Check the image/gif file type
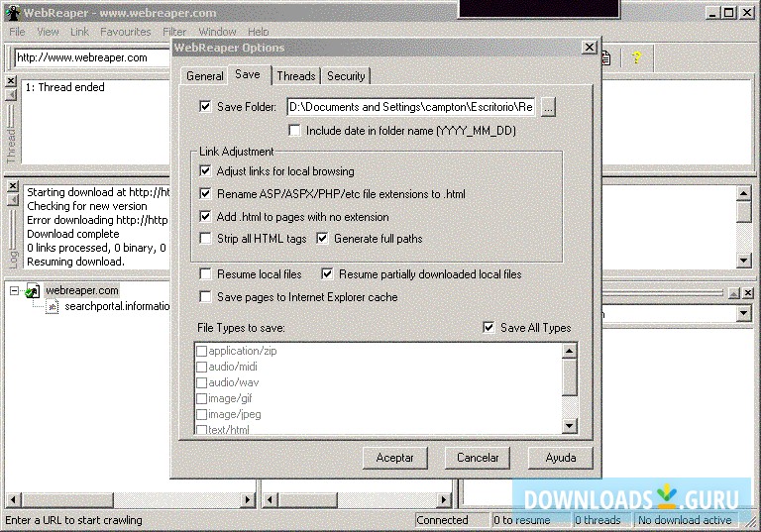 (201, 398)
